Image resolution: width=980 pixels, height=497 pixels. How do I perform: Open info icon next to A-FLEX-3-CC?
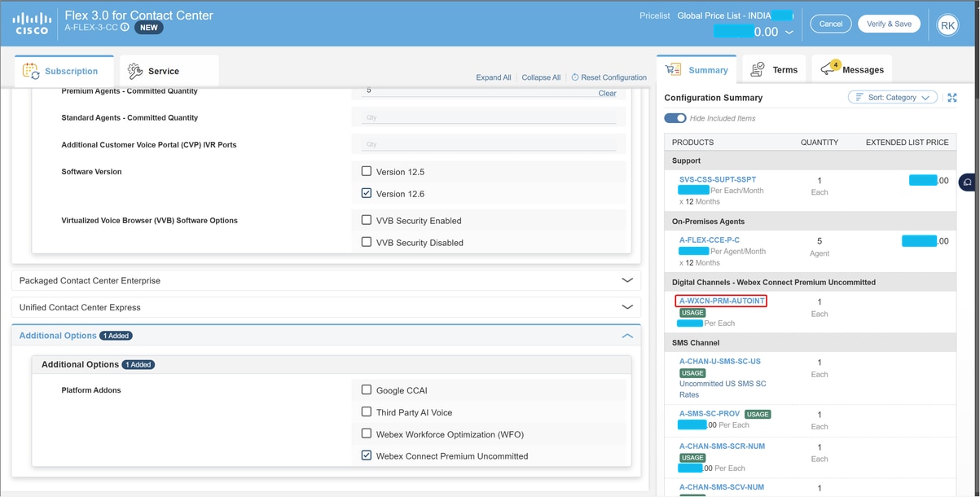pos(125,27)
